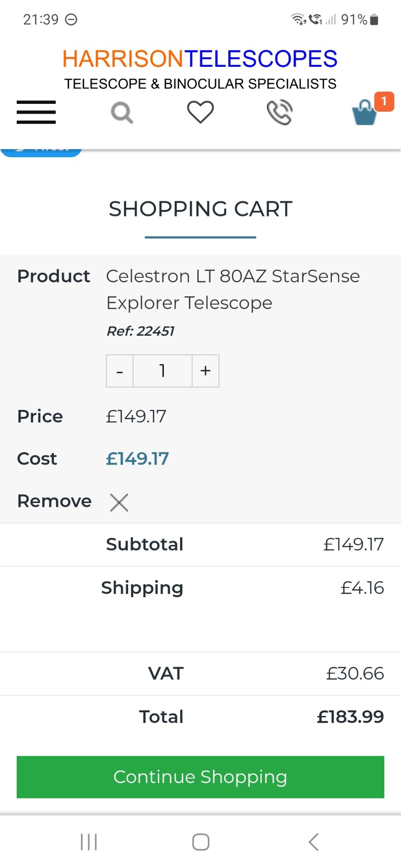
Task: Tap Android recent apps button
Action: pyautogui.click(x=89, y=842)
